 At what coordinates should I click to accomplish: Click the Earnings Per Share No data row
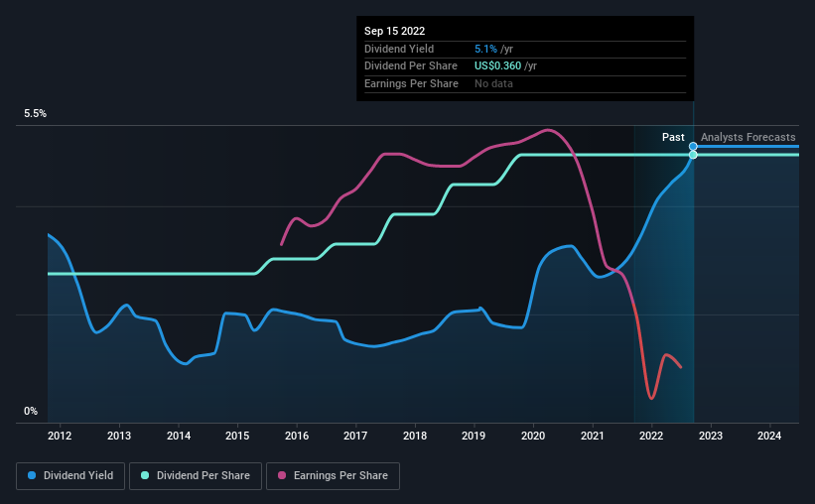pyautogui.click(x=525, y=83)
